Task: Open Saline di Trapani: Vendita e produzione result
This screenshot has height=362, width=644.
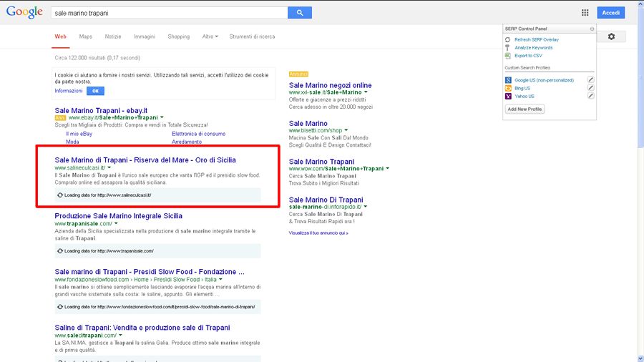Action: coord(142,328)
